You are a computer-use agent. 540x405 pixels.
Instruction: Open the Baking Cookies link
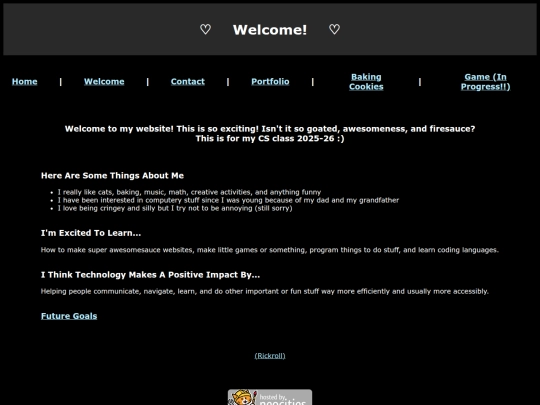[366, 82]
